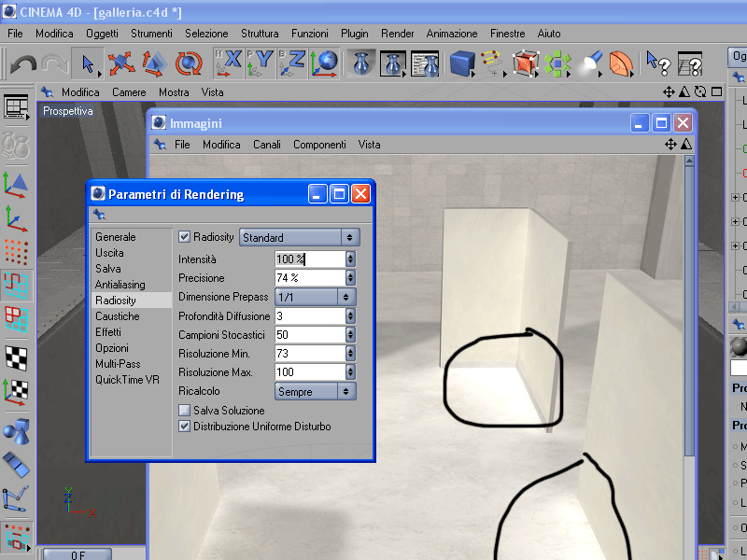Select the Texture axis tool
Viewport: 747px width, 560px height.
(x=16, y=392)
